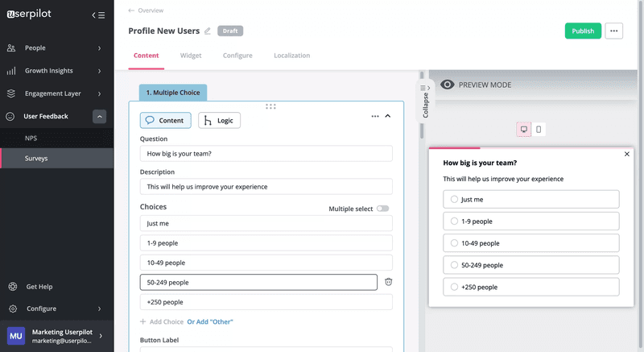This screenshot has height=352, width=644.
Task: Select the '1. Multiple Choice' tab
Action: [173, 93]
